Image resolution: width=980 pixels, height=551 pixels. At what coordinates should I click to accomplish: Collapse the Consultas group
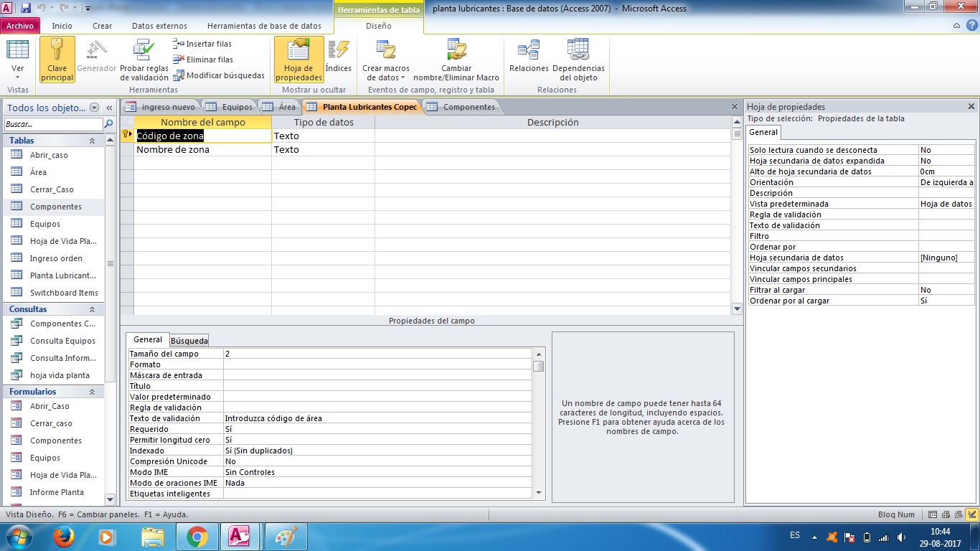92,309
